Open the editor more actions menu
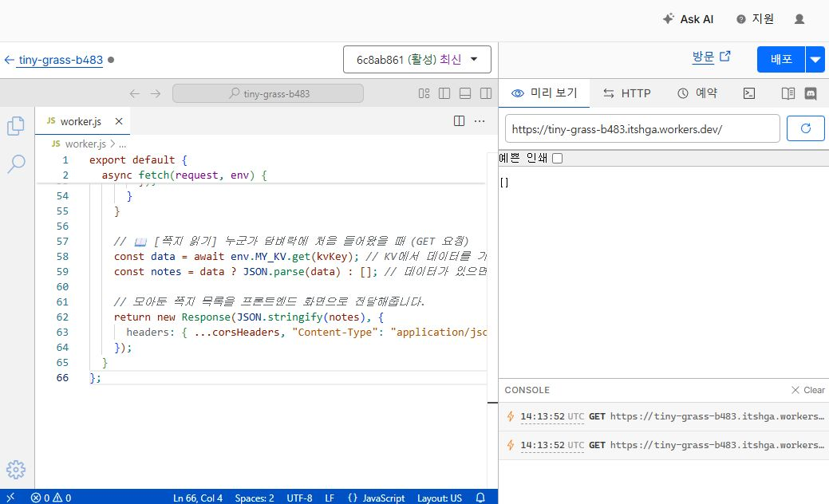This screenshot has height=504, width=829. tap(480, 121)
